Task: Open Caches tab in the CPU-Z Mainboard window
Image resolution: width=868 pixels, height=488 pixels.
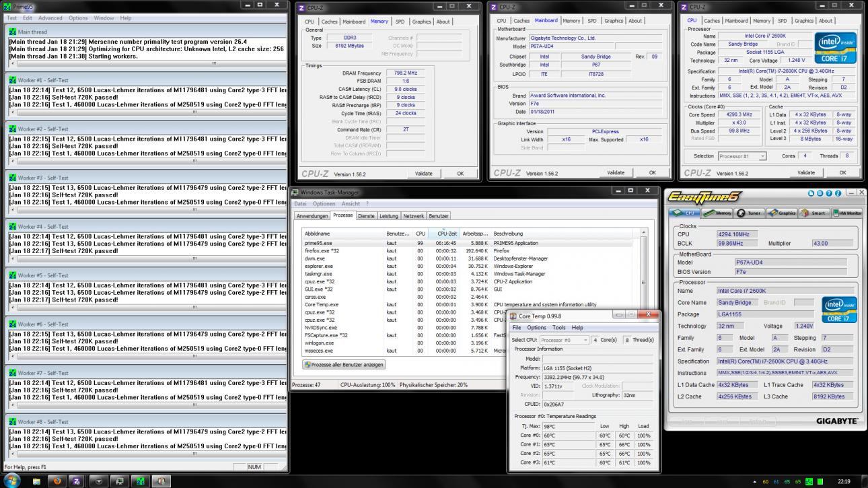Action: [522, 21]
